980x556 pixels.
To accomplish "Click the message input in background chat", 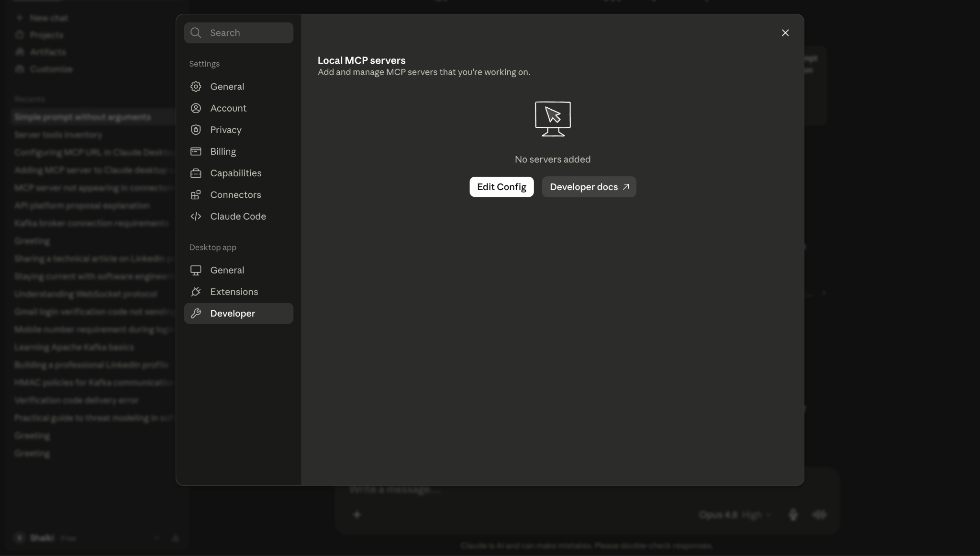I will click(x=587, y=490).
